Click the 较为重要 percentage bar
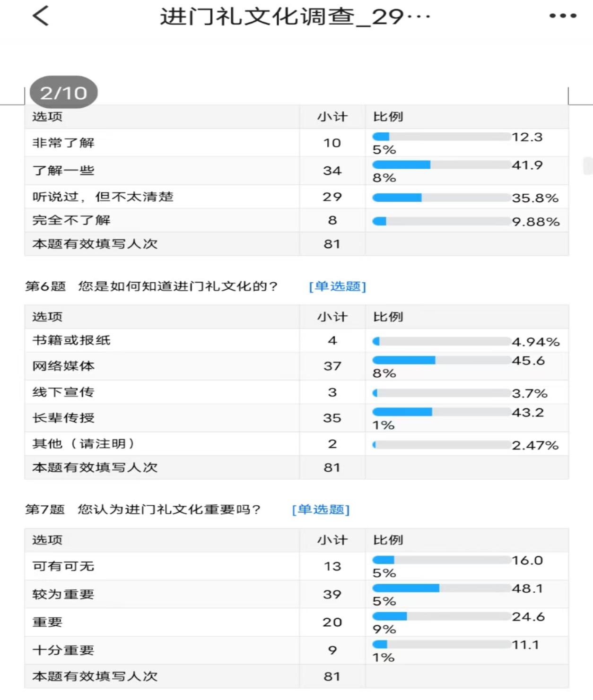Viewport: 593px width, 700px height. click(441, 588)
